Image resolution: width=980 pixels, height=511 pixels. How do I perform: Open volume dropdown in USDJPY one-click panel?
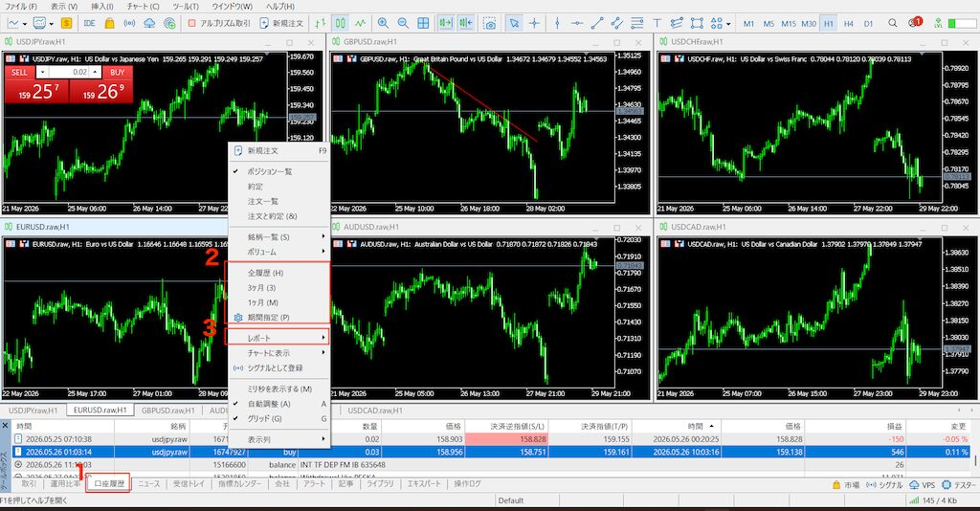tap(42, 73)
